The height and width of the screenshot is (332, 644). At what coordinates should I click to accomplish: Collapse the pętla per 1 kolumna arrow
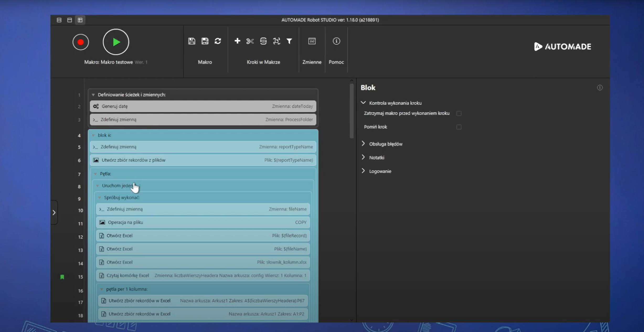(102, 289)
